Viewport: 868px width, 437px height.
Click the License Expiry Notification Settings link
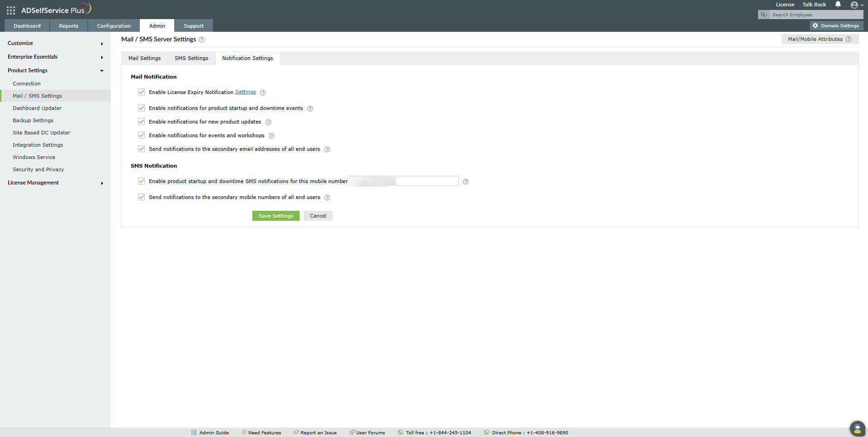click(245, 92)
